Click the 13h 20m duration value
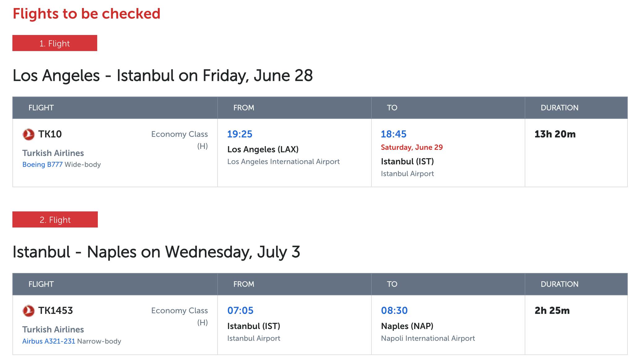Image resolution: width=642 pixels, height=364 pixels. pos(555,134)
